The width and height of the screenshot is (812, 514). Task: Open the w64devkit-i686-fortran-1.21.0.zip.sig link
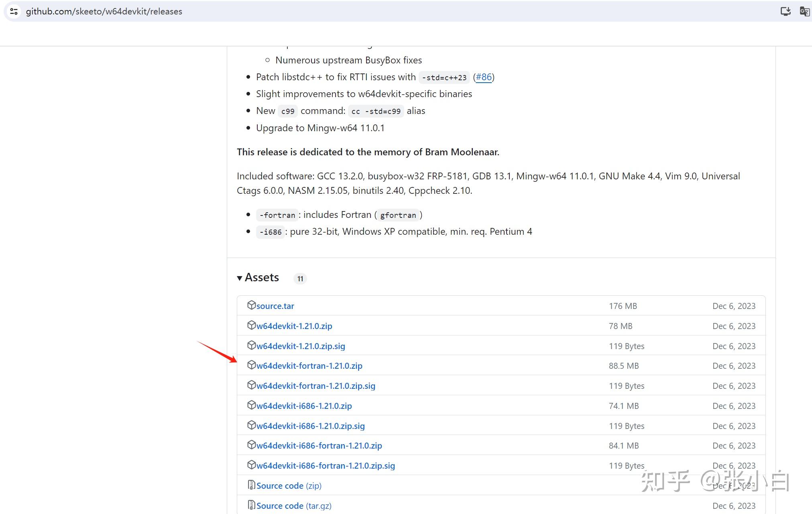[x=326, y=466]
